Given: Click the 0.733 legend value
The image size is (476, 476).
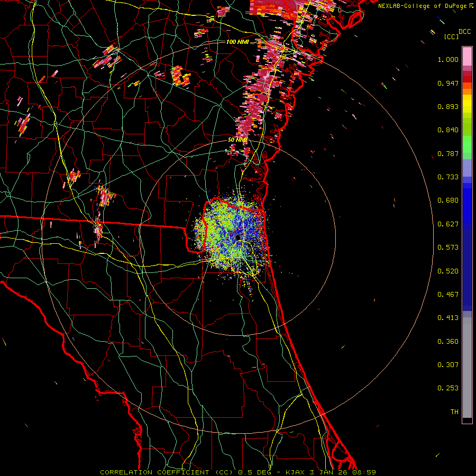Looking at the screenshot, I should click(448, 177).
